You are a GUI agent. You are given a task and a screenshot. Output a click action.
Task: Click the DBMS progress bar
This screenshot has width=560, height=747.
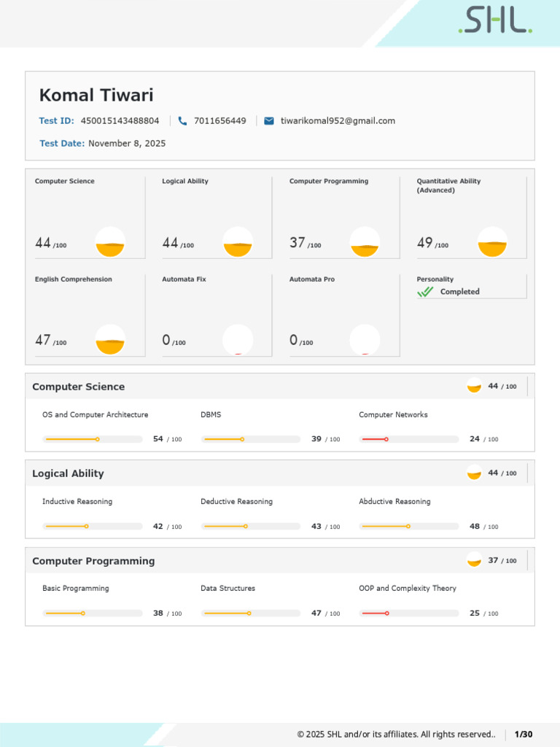(x=251, y=439)
